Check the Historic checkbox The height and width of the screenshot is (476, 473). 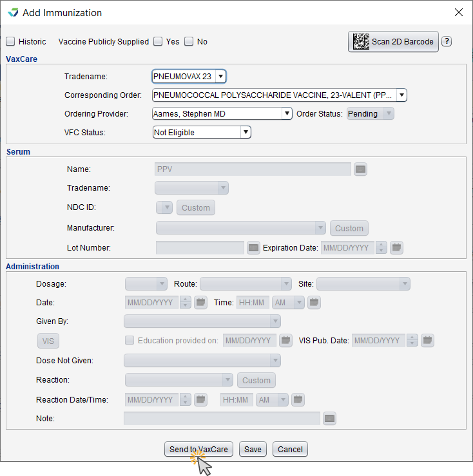[x=10, y=41]
